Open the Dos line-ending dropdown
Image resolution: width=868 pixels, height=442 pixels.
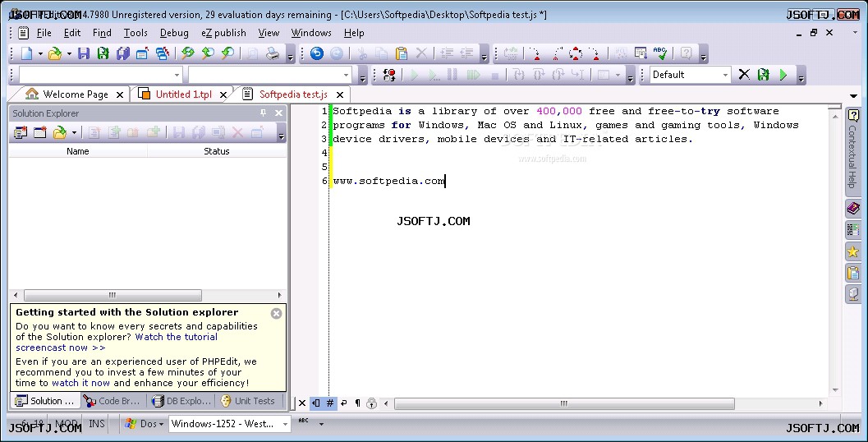coord(145,424)
